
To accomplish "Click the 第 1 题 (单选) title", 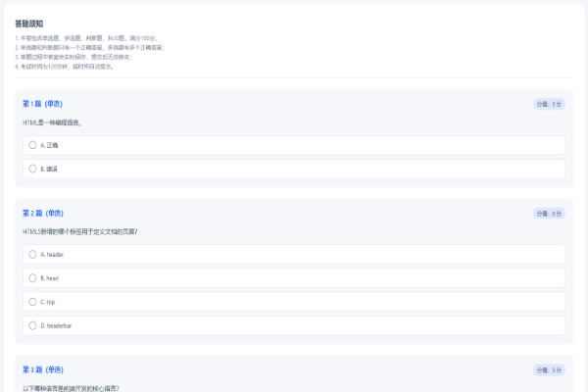I will pos(43,104).
